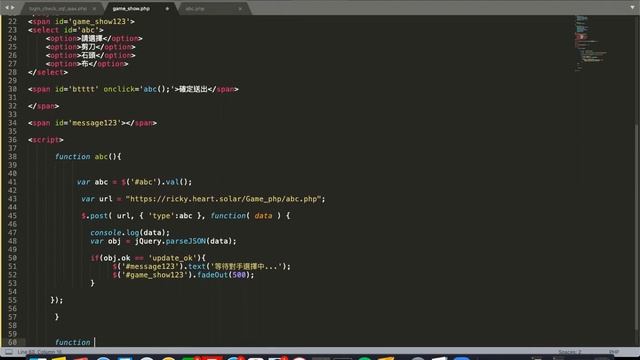This screenshot has height=360, width=640.
Task: Click the 'console.log(data);' line
Action: (x=130, y=233)
